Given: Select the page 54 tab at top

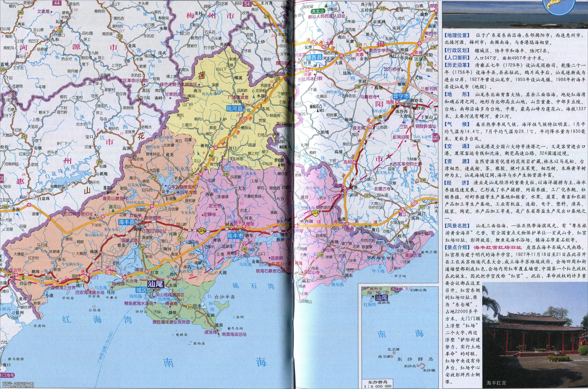Looking at the screenshot, I should point(247,4).
